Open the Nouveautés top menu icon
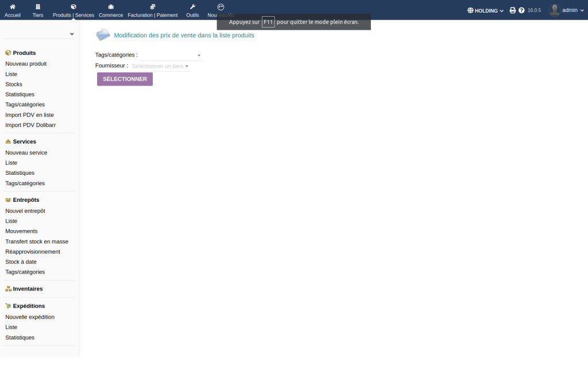 [x=221, y=7]
